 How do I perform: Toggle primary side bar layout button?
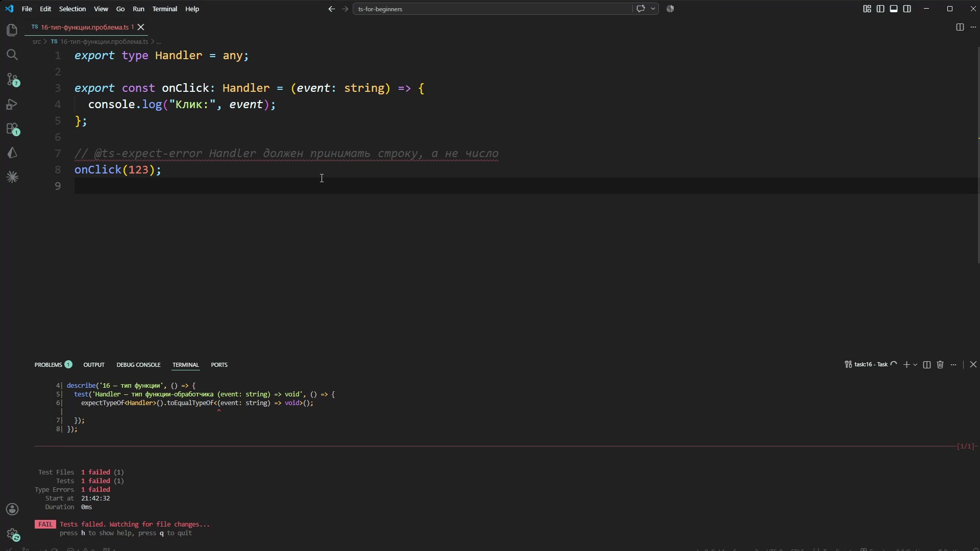[880, 9]
